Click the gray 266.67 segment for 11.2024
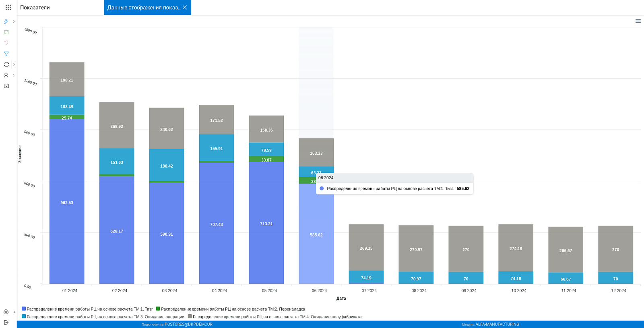The image size is (644, 328). point(566,250)
